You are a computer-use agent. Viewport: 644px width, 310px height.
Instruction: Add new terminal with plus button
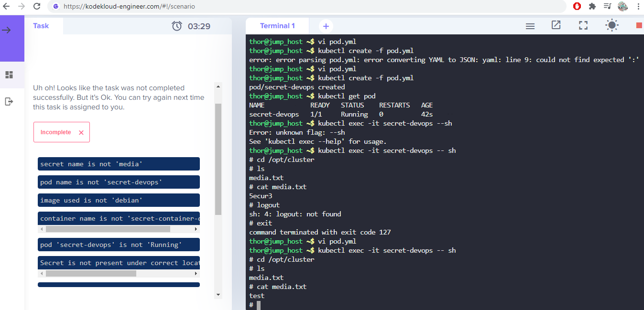[x=326, y=26]
